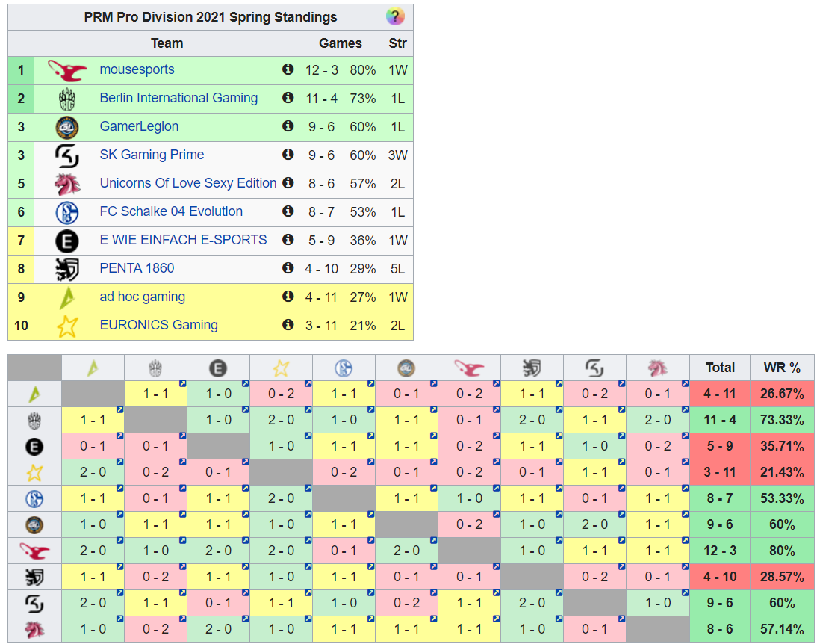The height and width of the screenshot is (644, 820).
Task: Open info icon for Berlin International Gaming
Action: click(288, 98)
